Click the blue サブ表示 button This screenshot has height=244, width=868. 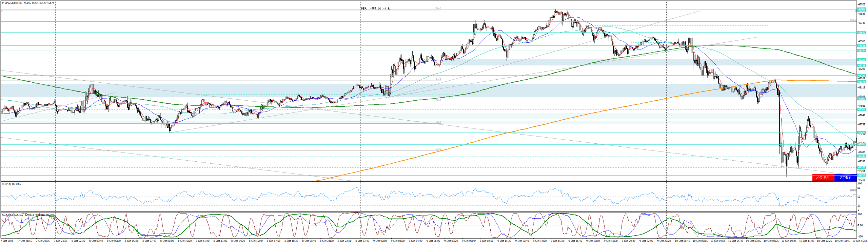(845, 178)
